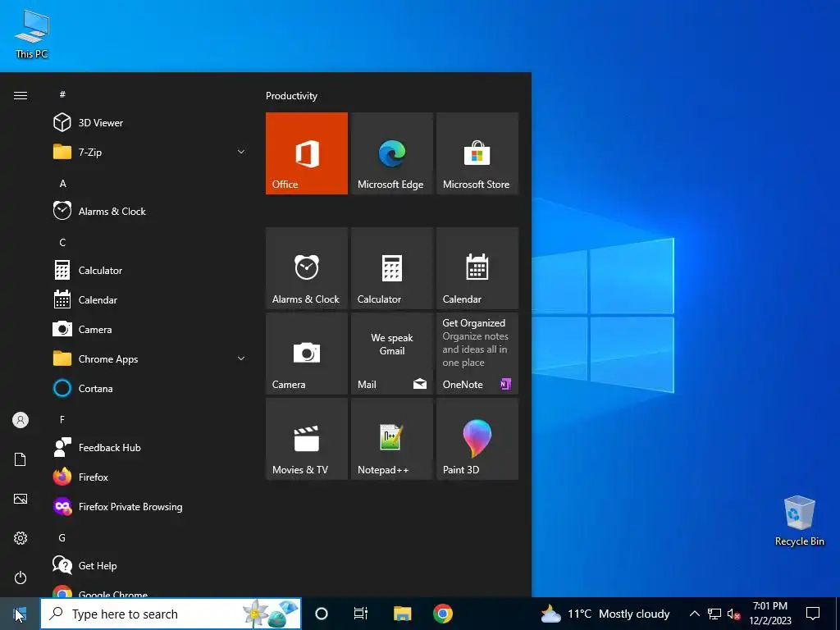Click the taskbar search box
Viewport: 840px width, 630px height.
pos(171,614)
